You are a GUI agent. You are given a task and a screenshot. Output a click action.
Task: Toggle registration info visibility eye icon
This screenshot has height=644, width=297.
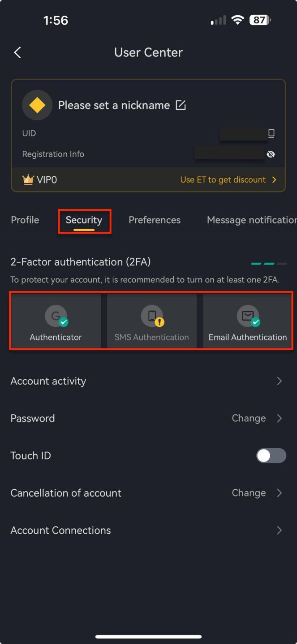tap(271, 154)
